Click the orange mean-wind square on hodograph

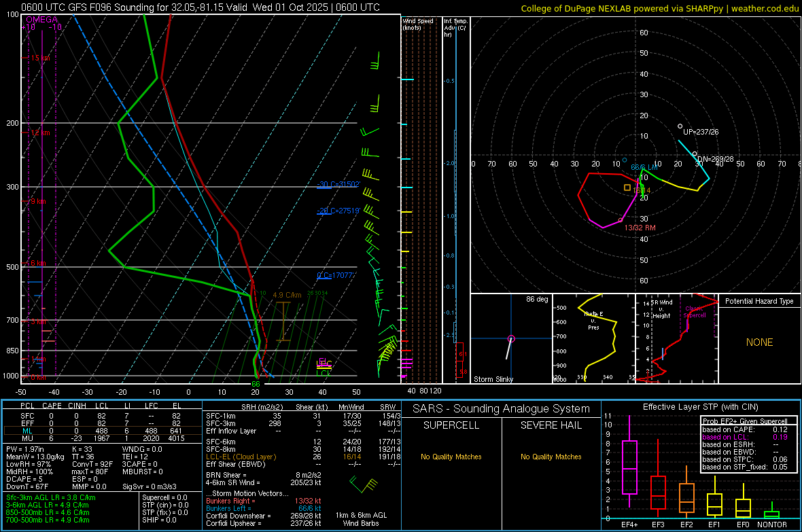(x=627, y=188)
